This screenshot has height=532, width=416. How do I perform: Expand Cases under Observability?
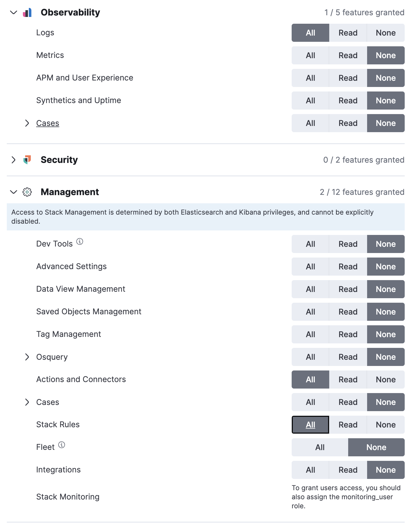(27, 123)
